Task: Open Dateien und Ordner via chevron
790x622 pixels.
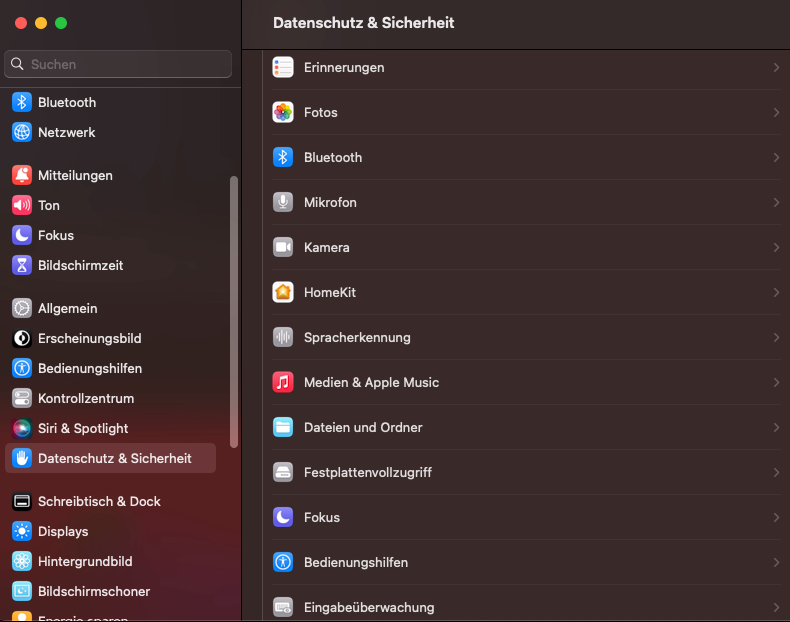Action: click(x=776, y=428)
